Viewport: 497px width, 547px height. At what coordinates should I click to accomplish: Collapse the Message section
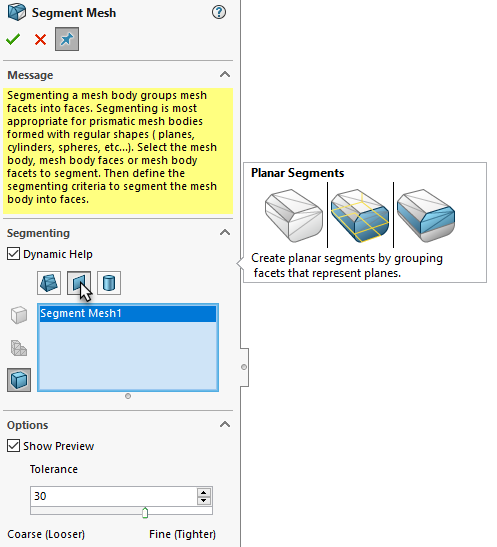[225, 74]
